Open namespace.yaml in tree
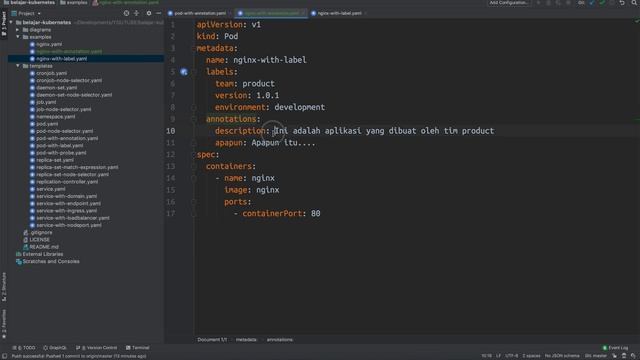The image size is (640, 360). pyautogui.click(x=56, y=117)
